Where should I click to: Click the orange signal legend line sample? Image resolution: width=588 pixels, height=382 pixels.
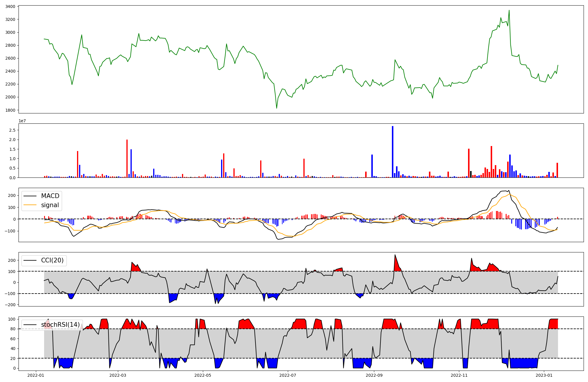coord(30,205)
